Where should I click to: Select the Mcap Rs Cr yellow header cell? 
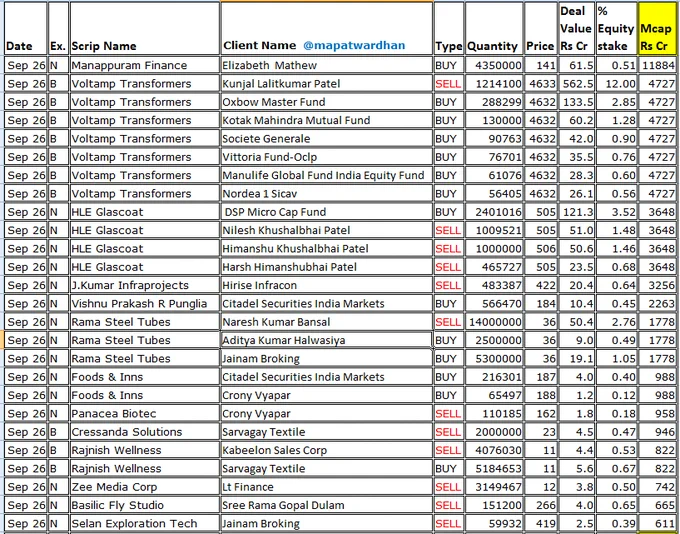coord(657,29)
